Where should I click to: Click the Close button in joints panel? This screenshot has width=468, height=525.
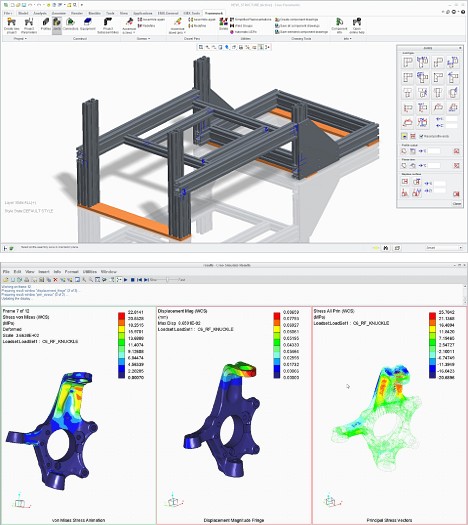tap(457, 204)
